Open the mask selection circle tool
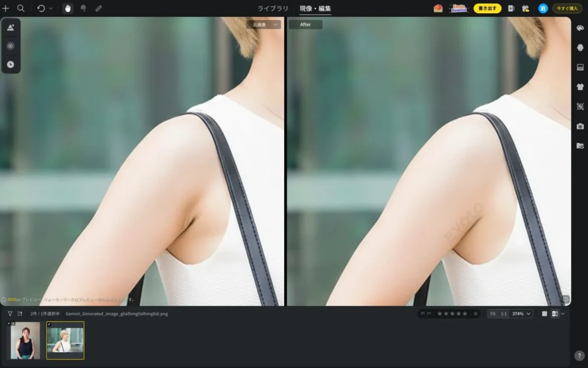Viewport: 588px width, 368px height. click(10, 46)
